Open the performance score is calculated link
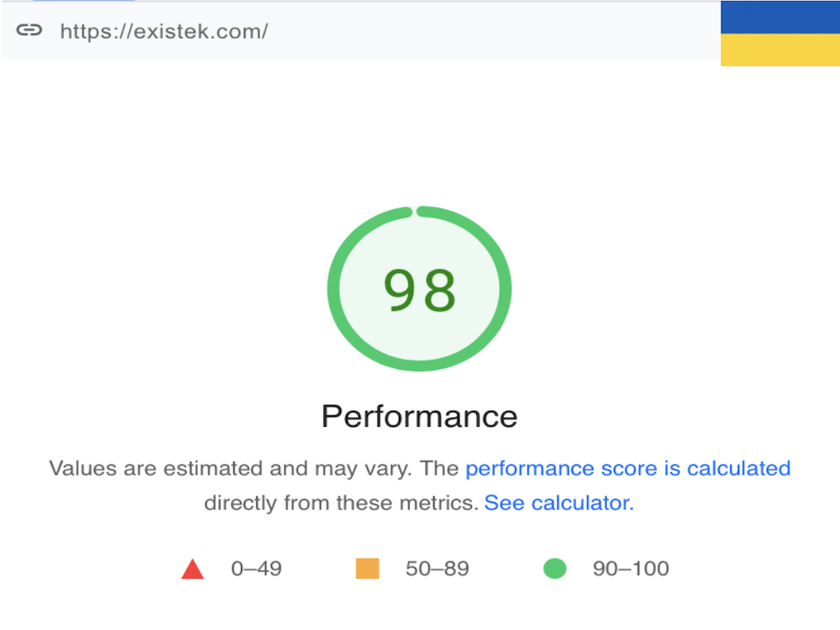This screenshot has width=840, height=630. tap(627, 469)
